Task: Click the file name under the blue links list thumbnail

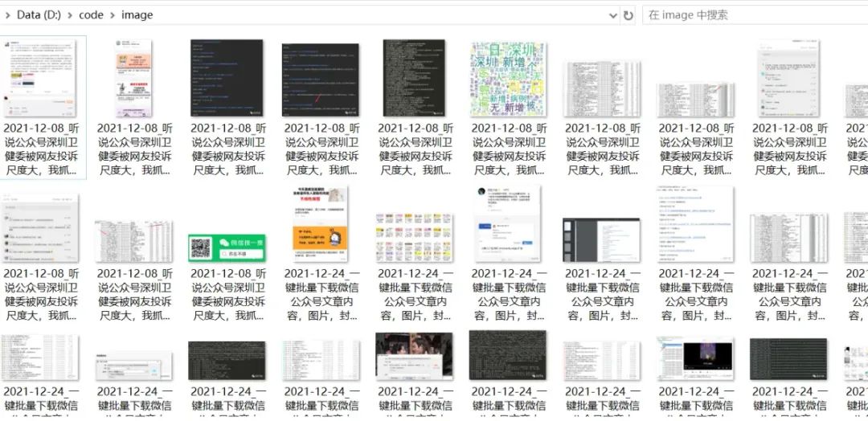Action: [x=695, y=294]
